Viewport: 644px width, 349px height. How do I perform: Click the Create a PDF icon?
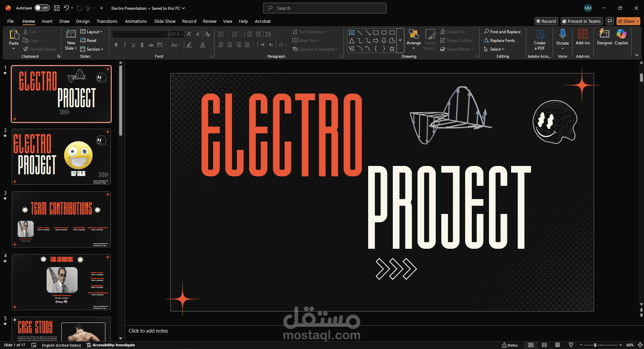click(x=540, y=35)
